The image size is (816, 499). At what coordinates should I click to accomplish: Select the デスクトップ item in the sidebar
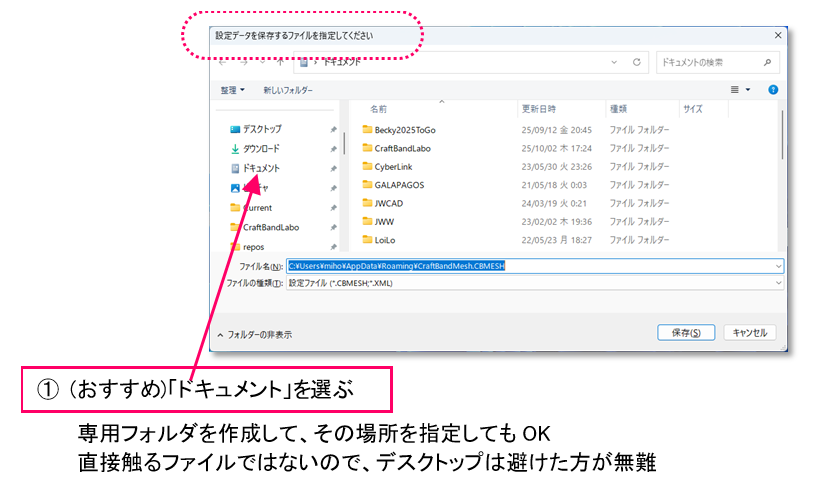coord(262,129)
